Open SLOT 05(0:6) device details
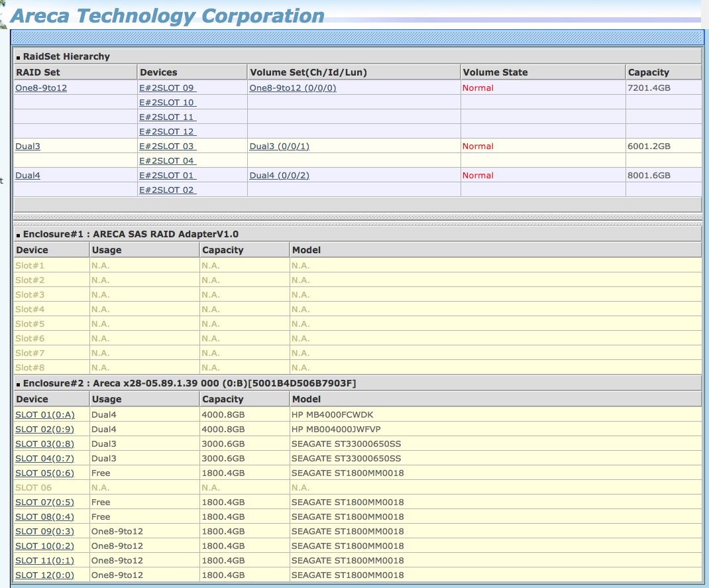 point(45,473)
